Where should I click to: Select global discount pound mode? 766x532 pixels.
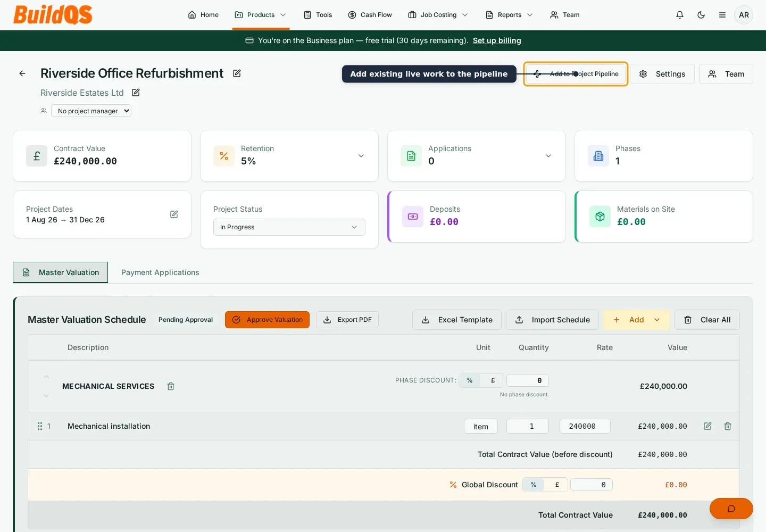pos(557,485)
